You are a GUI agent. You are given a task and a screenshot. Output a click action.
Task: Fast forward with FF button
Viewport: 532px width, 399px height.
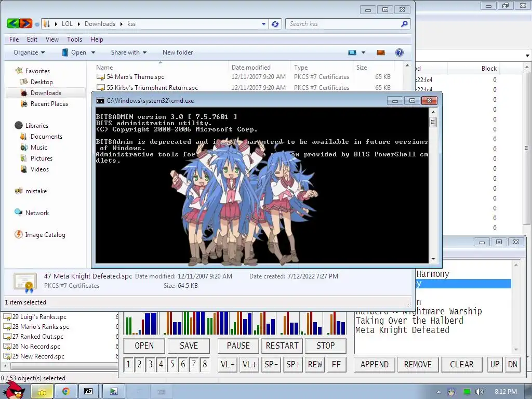point(336,364)
